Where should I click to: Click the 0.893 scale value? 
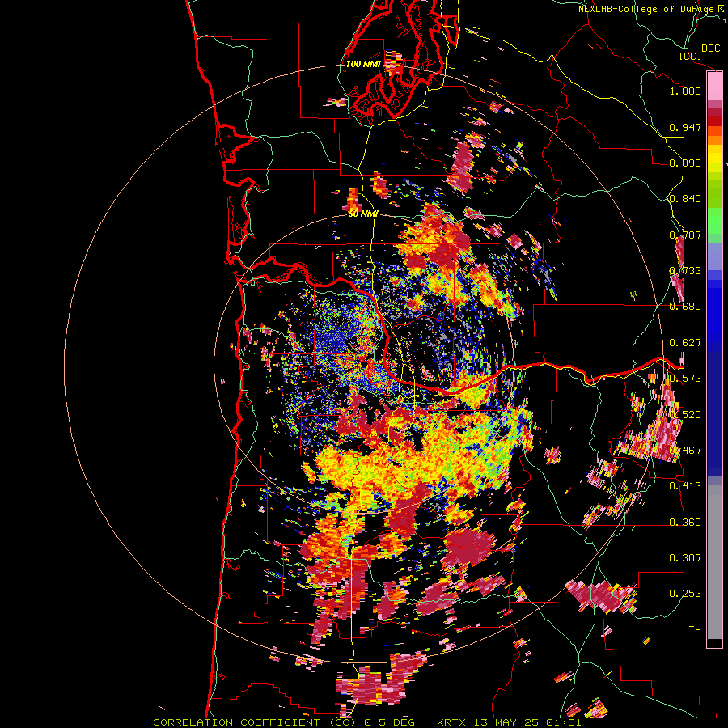685,163
